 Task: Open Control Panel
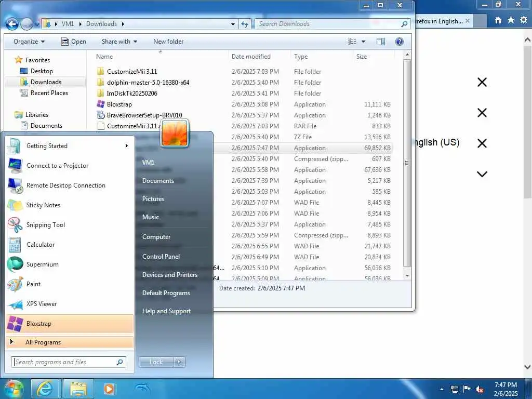pyautogui.click(x=161, y=257)
